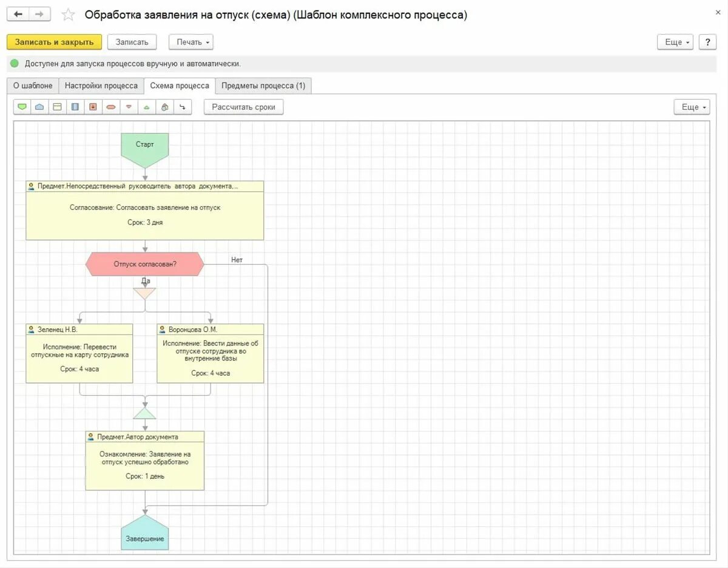Open the Предметы процесса (1) tab
Screen dimensions: 728x568
(x=263, y=86)
